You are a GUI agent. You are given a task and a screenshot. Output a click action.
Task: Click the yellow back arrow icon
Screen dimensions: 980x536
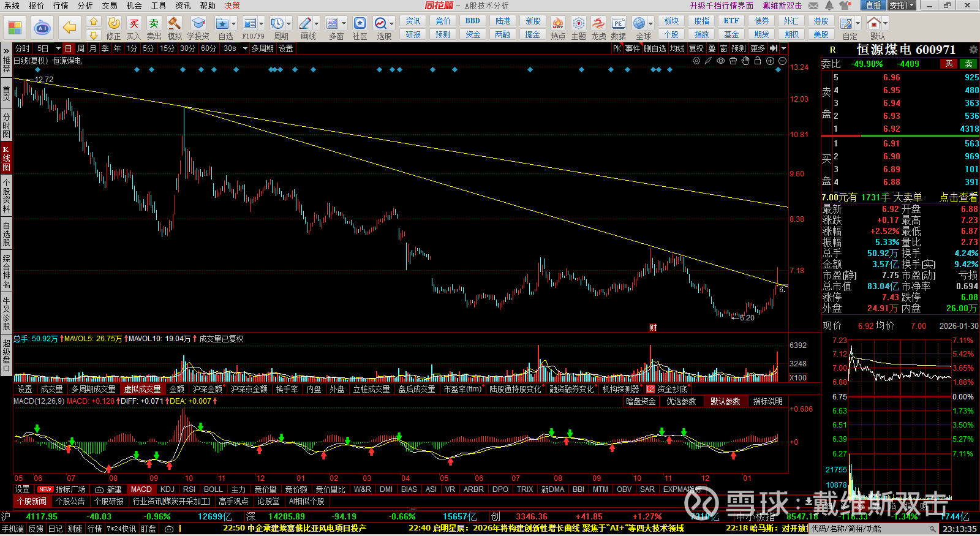(69, 28)
